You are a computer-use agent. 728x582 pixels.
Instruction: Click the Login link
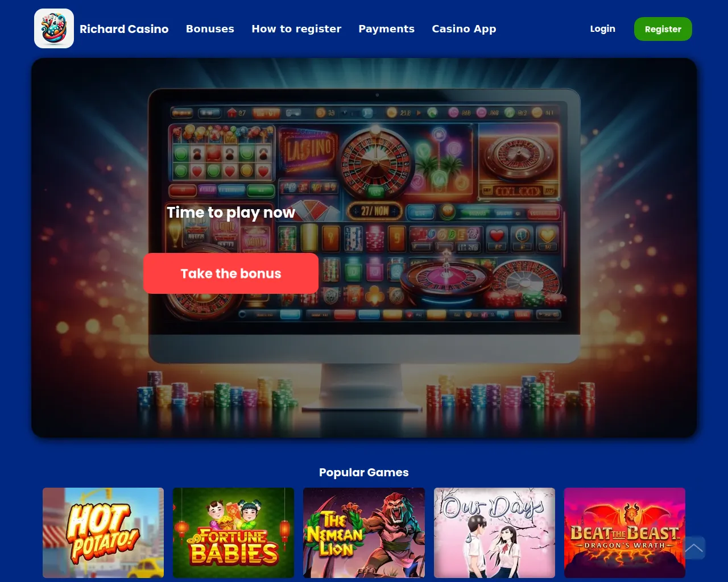(x=602, y=28)
